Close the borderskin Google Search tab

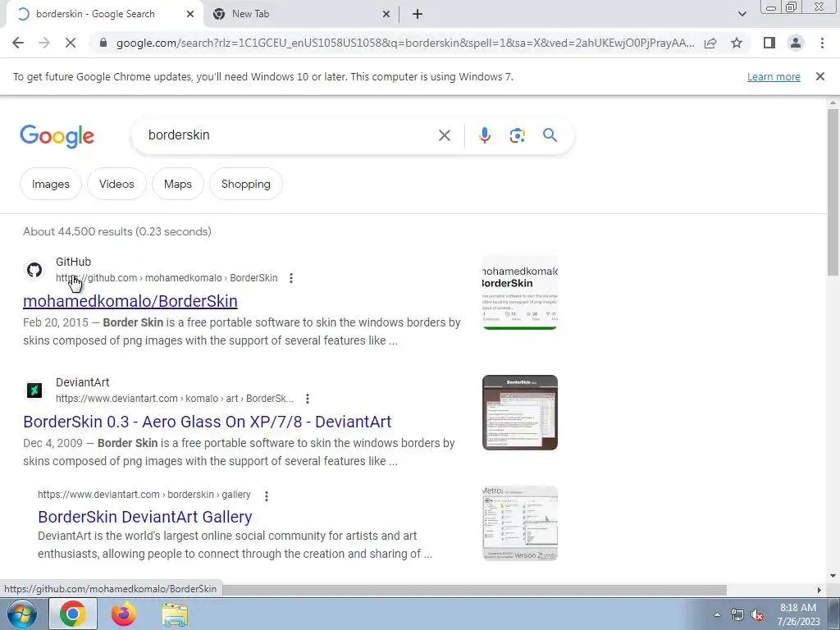pos(189,15)
